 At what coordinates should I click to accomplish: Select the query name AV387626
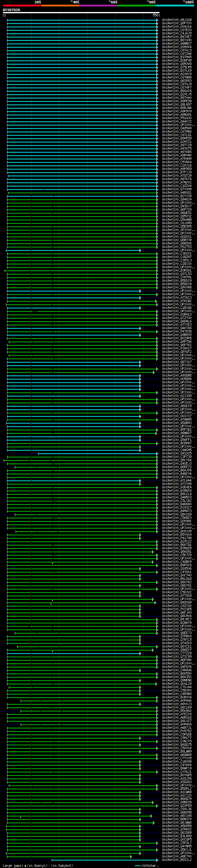tap(11, 10)
